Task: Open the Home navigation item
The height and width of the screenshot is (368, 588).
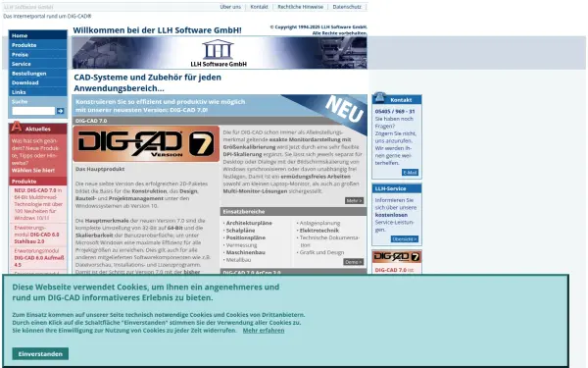Action: pos(38,35)
